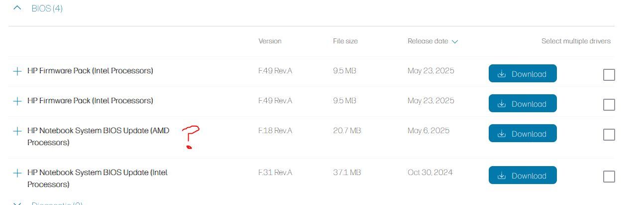The width and height of the screenshot is (644, 205).
Task: Check the second HP Firmware Pack checkbox
Action: coord(609,105)
